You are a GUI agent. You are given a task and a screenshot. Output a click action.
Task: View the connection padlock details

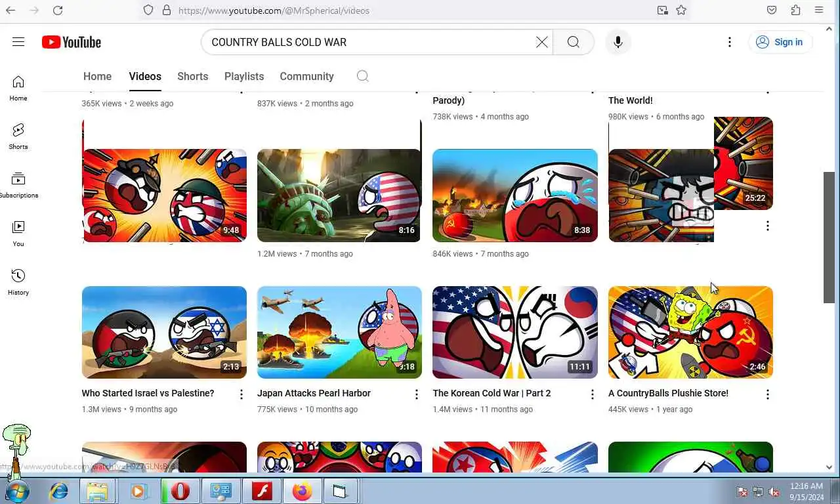coord(166,10)
